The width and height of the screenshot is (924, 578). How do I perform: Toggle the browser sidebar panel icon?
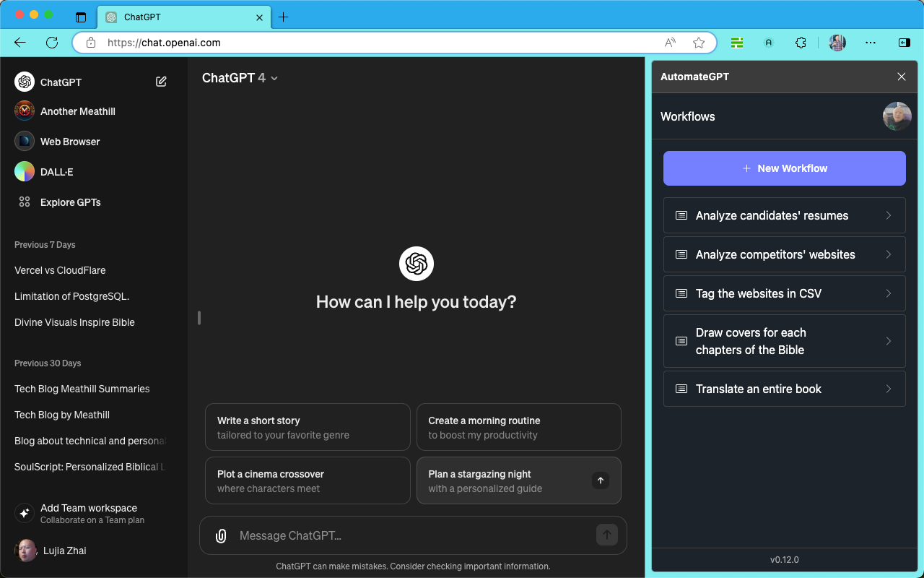904,43
